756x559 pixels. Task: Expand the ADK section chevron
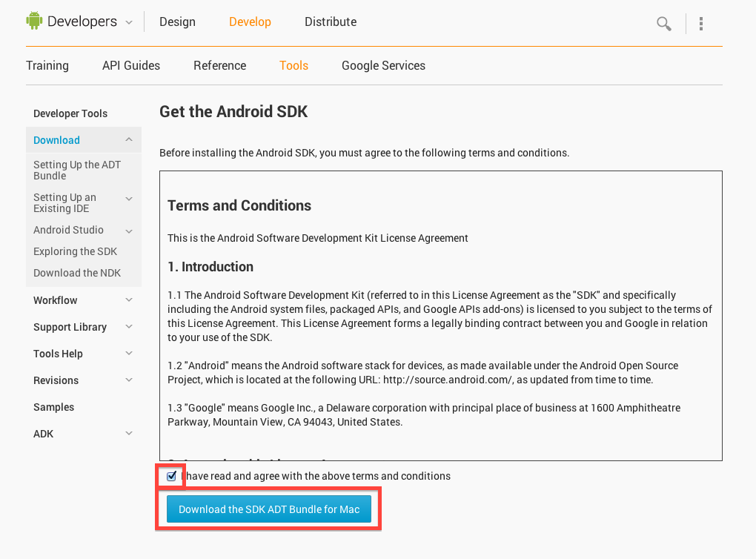point(129,433)
